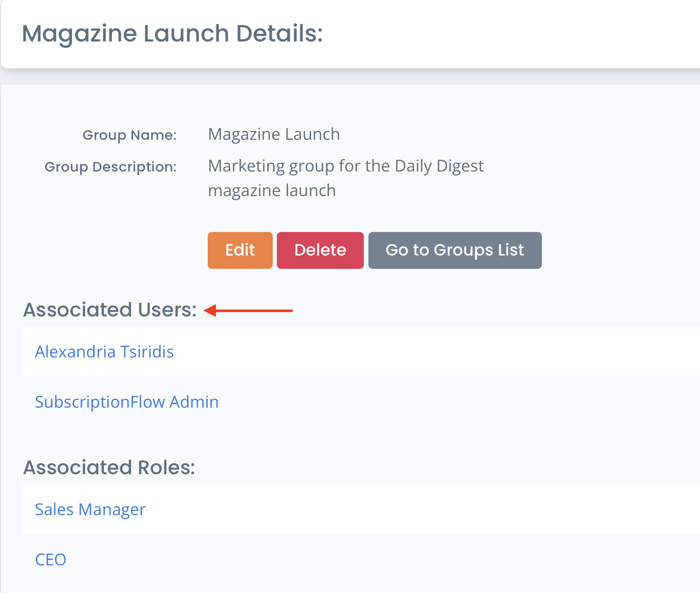
Task: Click the Daily Digest description text
Action: 346,178
